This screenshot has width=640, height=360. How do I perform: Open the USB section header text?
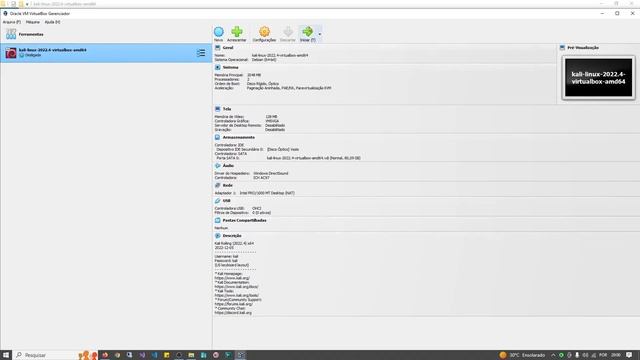click(x=227, y=201)
